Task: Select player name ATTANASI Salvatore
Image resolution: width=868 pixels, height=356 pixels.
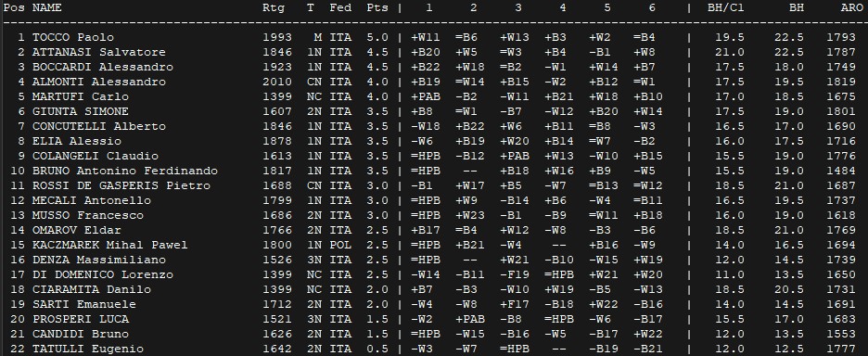Action: (99, 53)
